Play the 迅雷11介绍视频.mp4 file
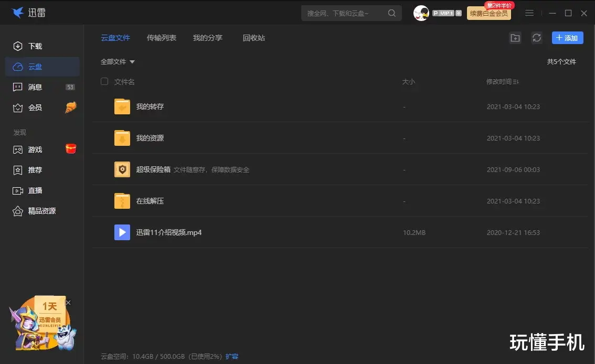The image size is (595, 364). coord(168,232)
